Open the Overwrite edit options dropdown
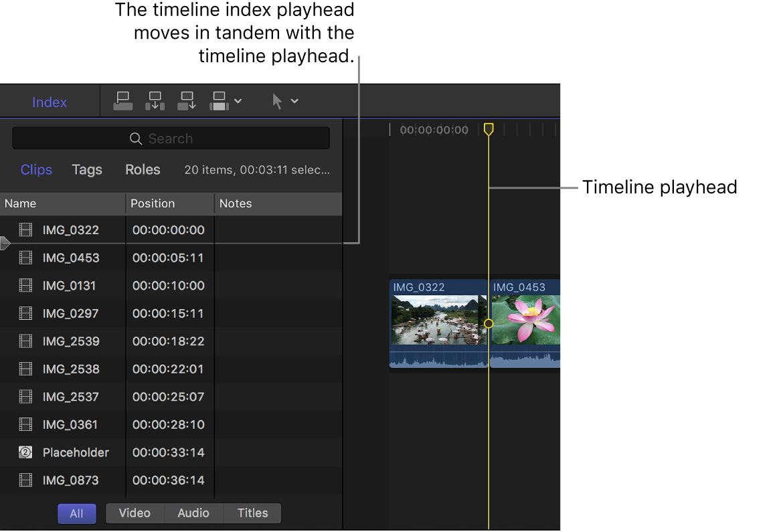The height and width of the screenshot is (532, 783). tap(238, 100)
